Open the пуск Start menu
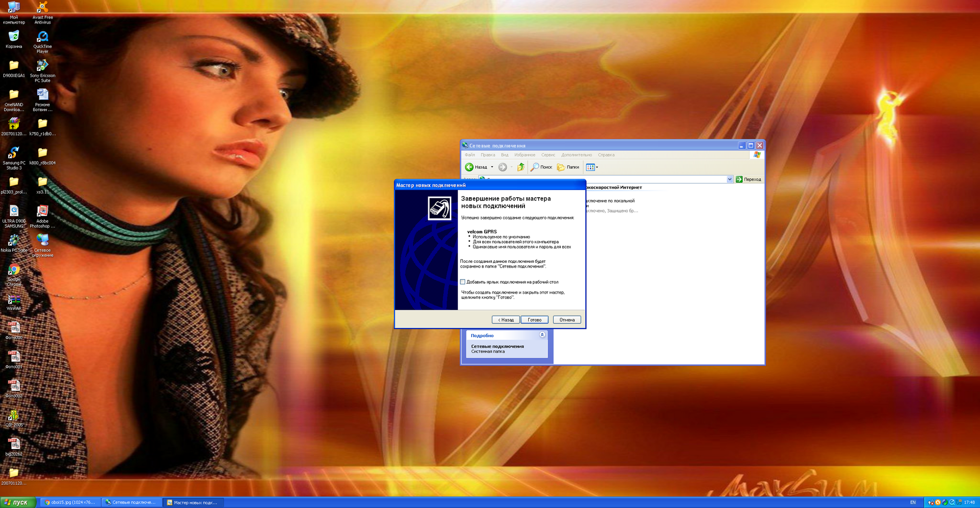The height and width of the screenshot is (508, 980). (x=18, y=502)
